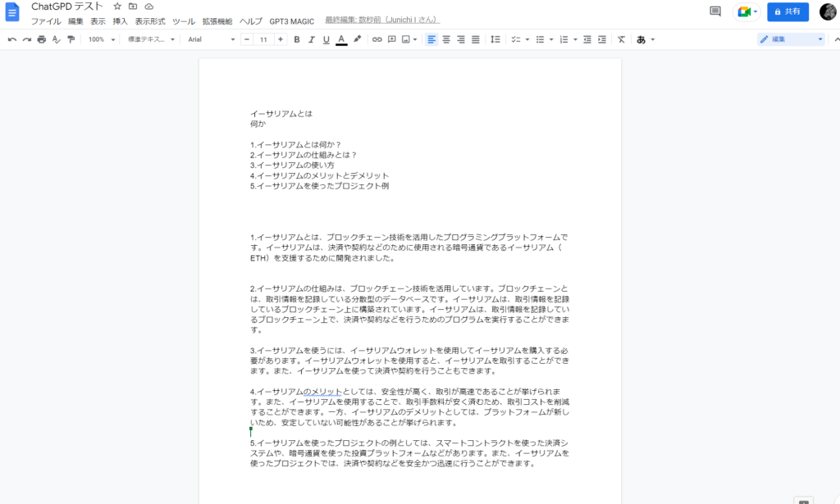Viewport: 840px width, 504px height.
Task: Open the highlight color picker
Action: [x=357, y=39]
